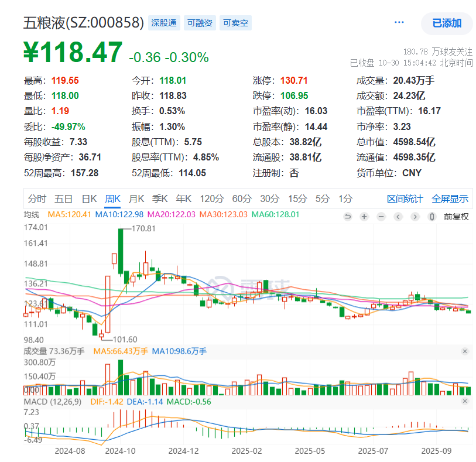Toggle the candlestick style icon
The width and height of the screenshot is (476, 462).
pos(432,217)
